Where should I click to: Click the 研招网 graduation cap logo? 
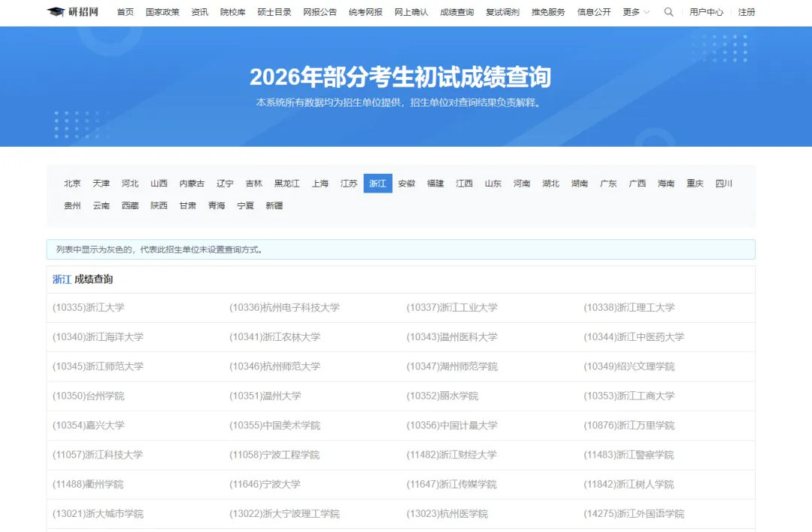pos(72,12)
